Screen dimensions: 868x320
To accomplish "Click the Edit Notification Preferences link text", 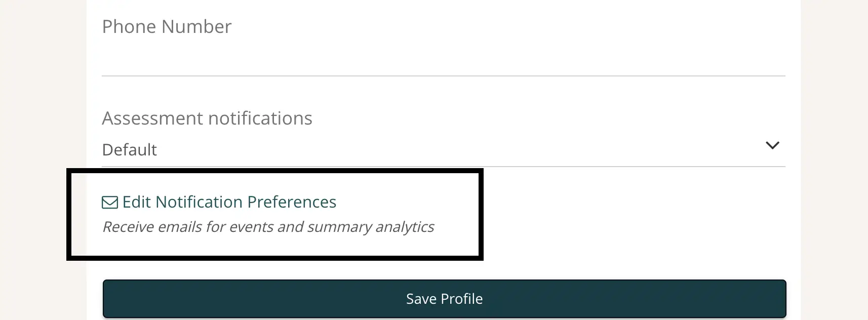I will pyautogui.click(x=229, y=202).
